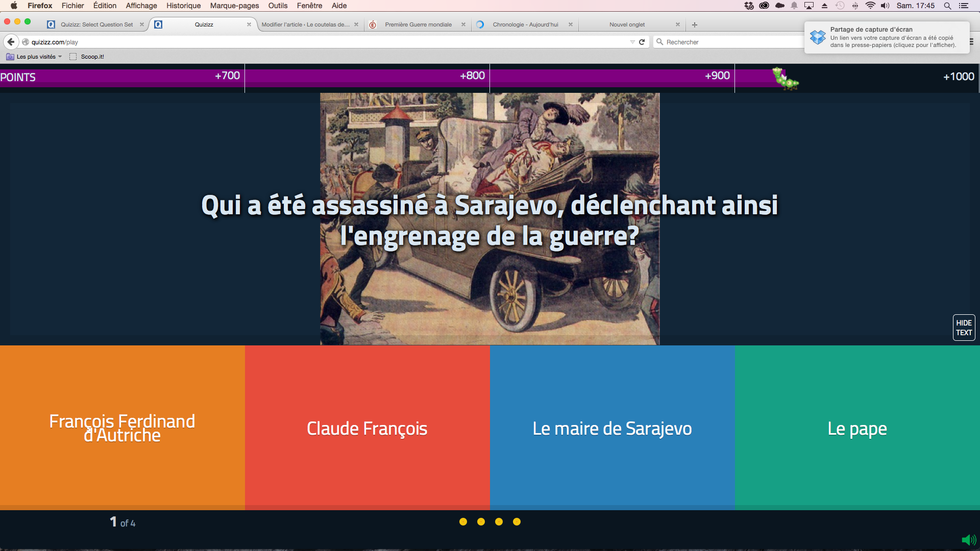This screenshot has width=980, height=551.
Task: Click the site identity globe icon
Action: (26, 42)
